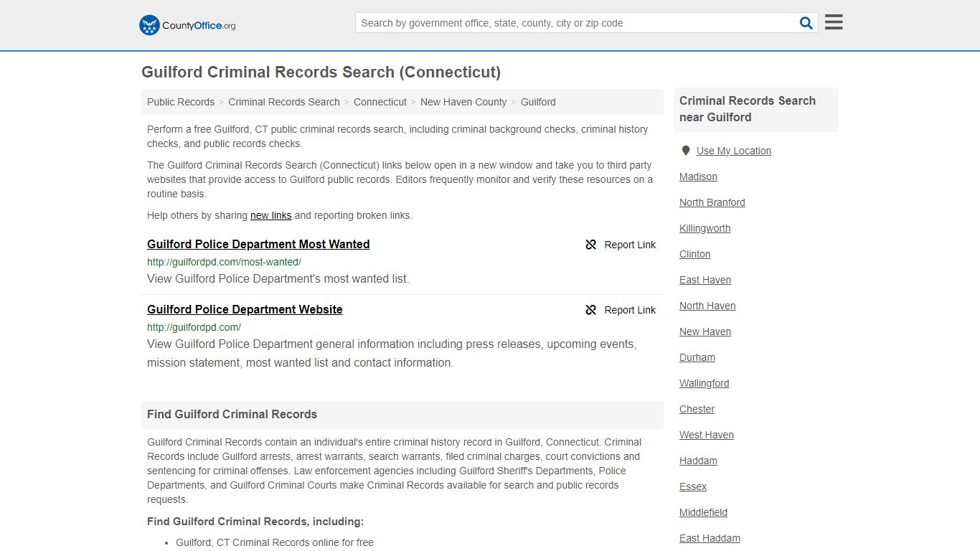Click Guilford breadcrumb
The height and width of the screenshot is (551, 980).
coord(538,102)
